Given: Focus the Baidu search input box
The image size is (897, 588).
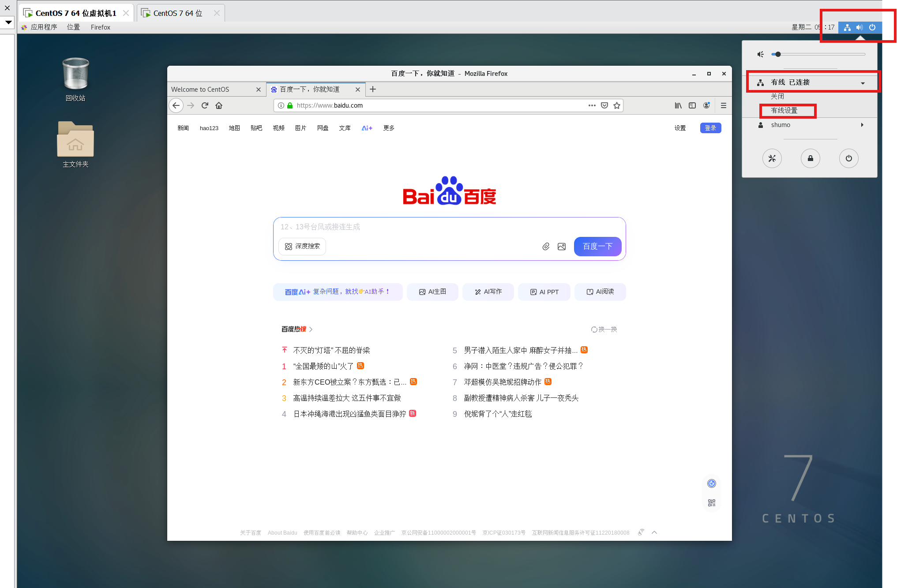Looking at the screenshot, I should click(449, 227).
